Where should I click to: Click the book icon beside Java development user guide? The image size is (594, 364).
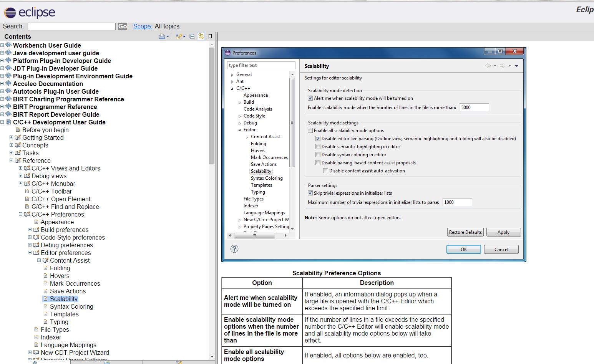(x=8, y=53)
